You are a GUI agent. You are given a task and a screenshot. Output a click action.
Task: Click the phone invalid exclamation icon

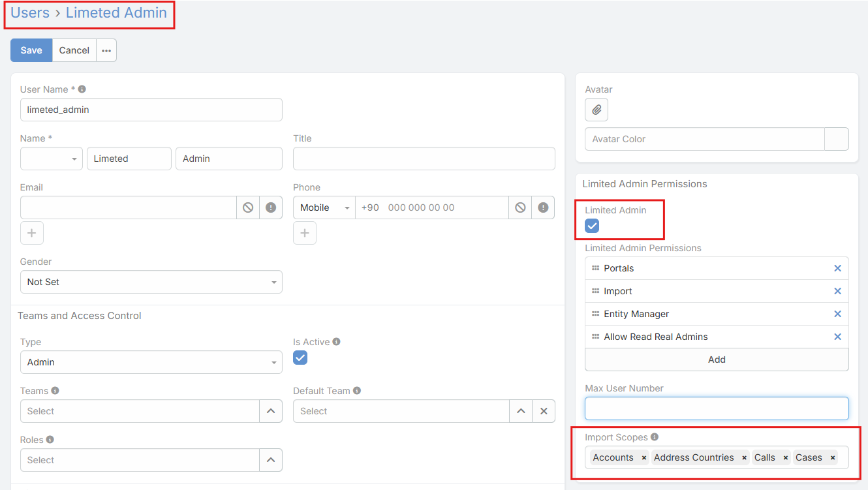click(x=543, y=207)
